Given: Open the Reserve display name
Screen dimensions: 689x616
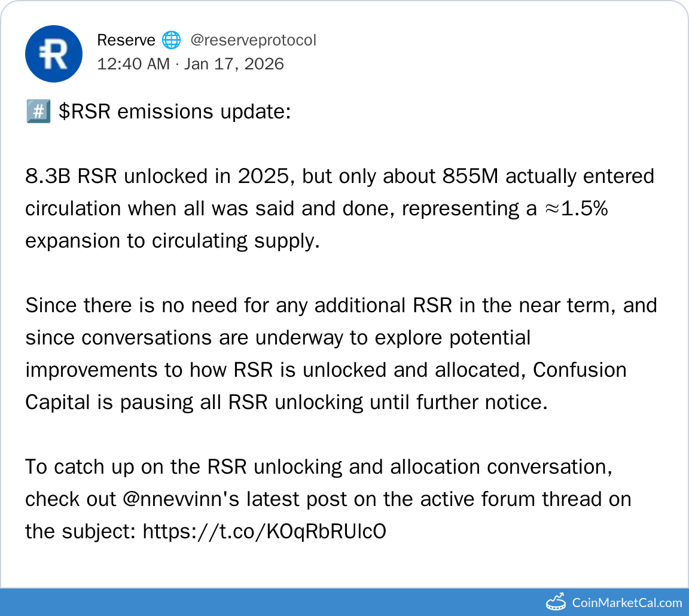Looking at the screenshot, I should pos(127,41).
